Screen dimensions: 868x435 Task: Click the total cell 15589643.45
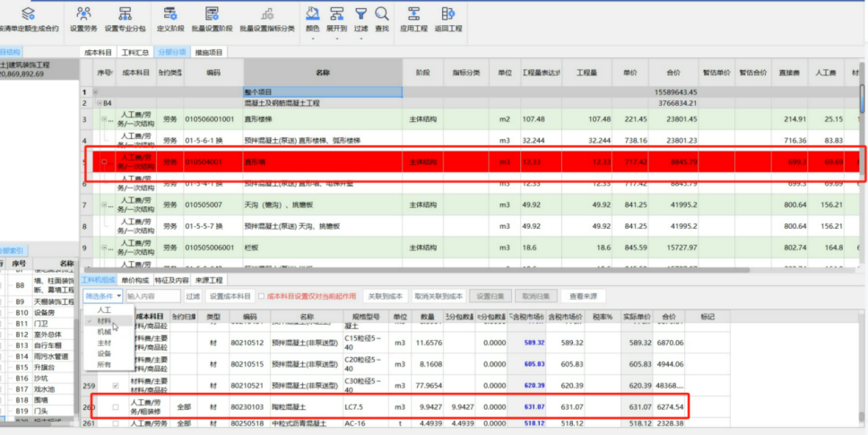coord(678,92)
